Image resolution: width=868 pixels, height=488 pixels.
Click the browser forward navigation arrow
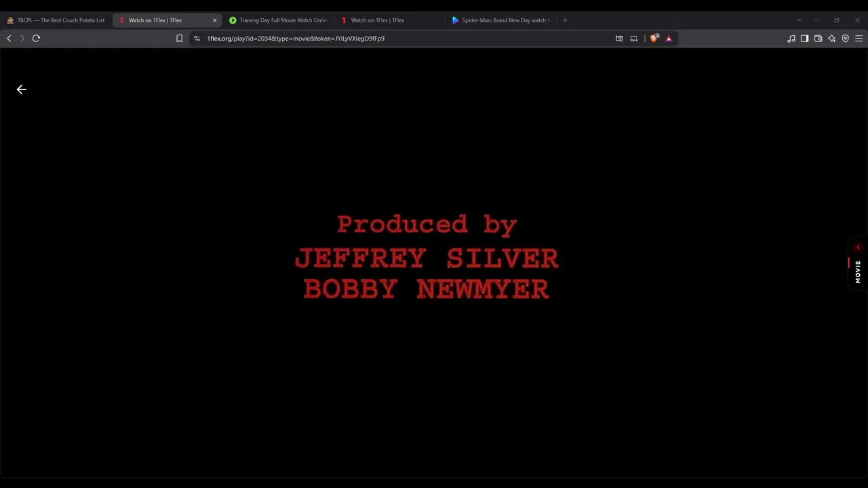point(22,39)
